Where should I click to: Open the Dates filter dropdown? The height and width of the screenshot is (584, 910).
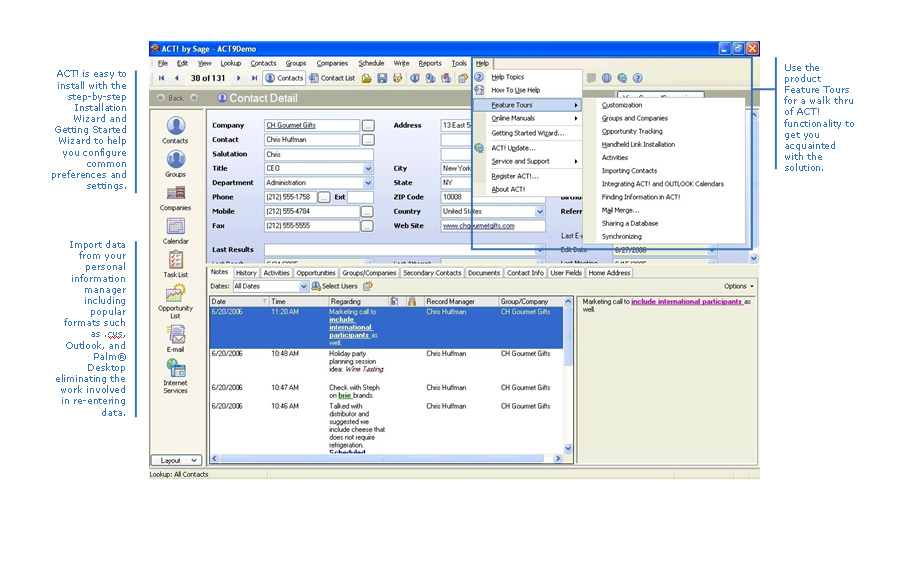coord(304,286)
